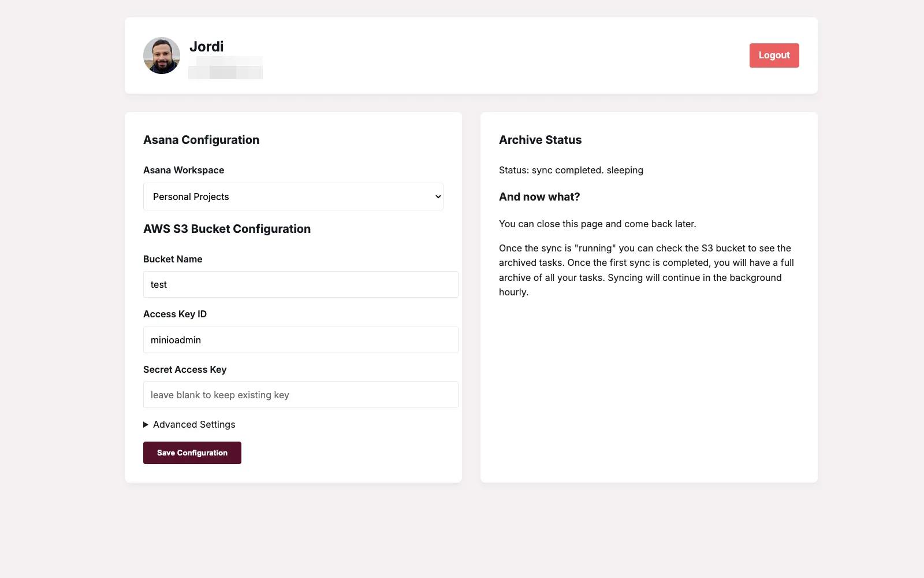Click the sync status text line

coord(571,170)
